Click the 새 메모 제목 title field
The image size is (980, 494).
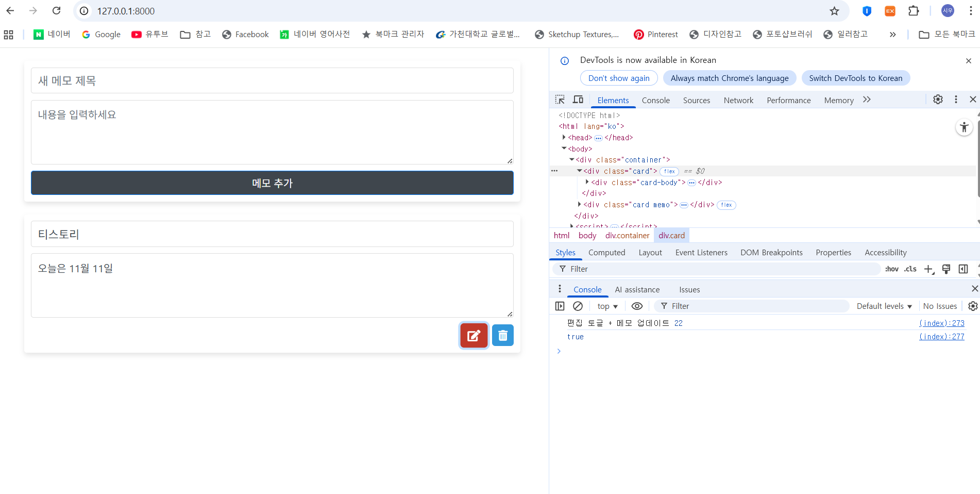[x=272, y=81]
